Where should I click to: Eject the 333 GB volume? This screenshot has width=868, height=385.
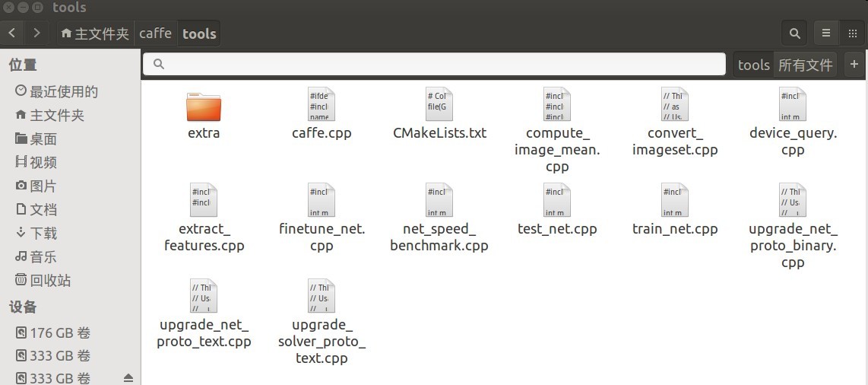128,378
